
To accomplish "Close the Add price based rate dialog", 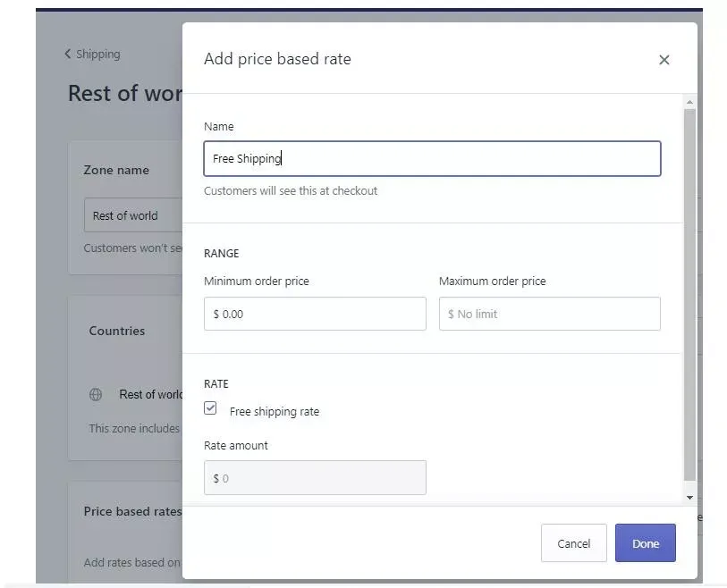I will click(x=664, y=60).
